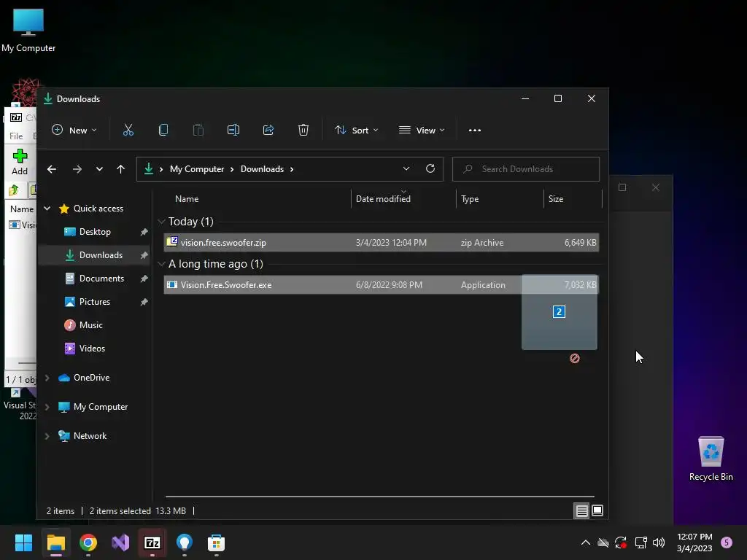The width and height of the screenshot is (747, 560).
Task: Expand the OneDrive tree node
Action: pyautogui.click(x=47, y=378)
